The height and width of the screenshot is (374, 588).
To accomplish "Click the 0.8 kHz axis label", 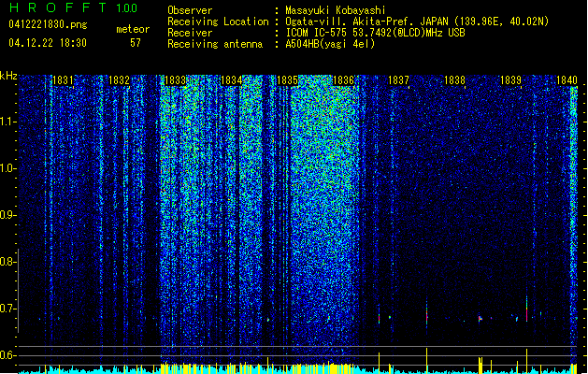I will (8, 262).
